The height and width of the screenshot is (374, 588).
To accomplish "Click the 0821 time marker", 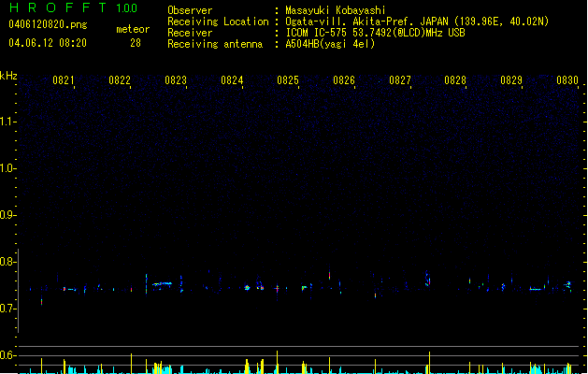I will click(64, 80).
